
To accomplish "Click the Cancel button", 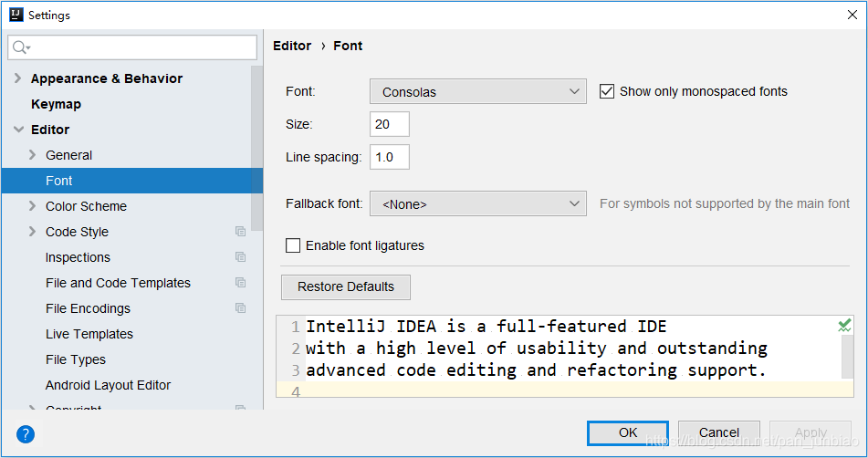I will point(719,432).
